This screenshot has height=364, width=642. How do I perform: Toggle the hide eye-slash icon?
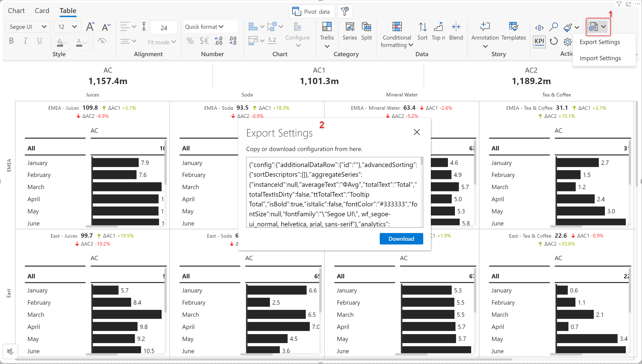coord(102,41)
